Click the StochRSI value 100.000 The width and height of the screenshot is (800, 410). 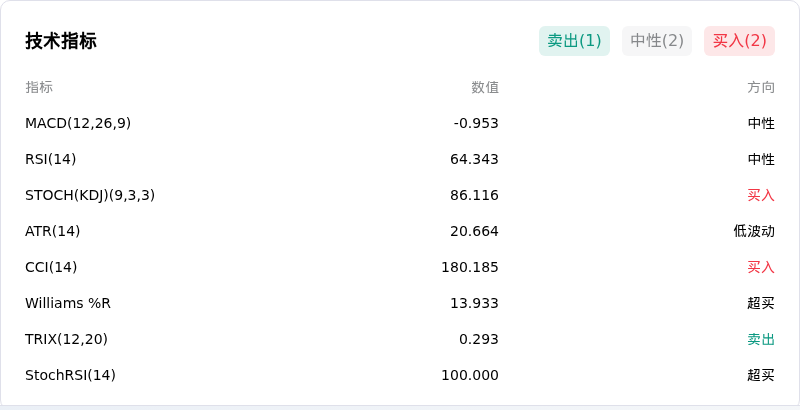click(469, 375)
